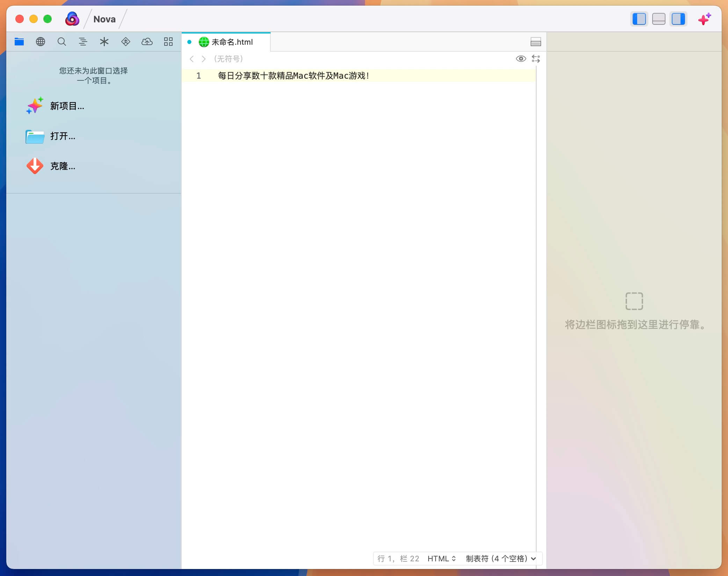Open the Search sidebar panel

click(x=62, y=42)
